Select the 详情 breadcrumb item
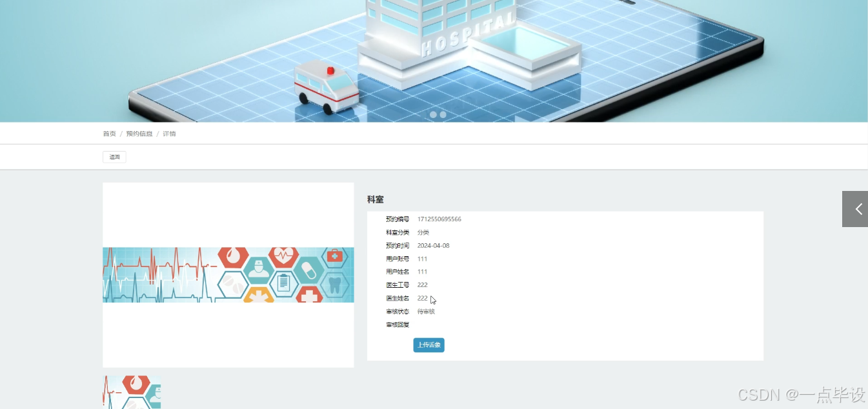 tap(168, 134)
